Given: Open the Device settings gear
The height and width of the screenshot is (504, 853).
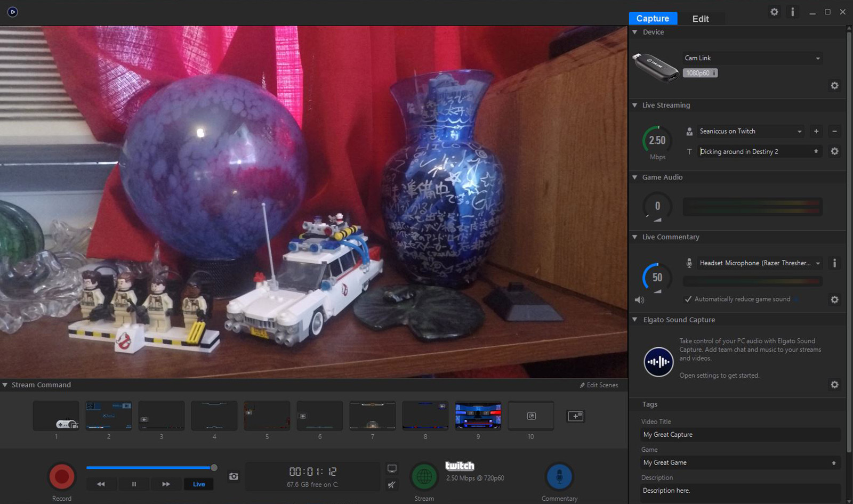Looking at the screenshot, I should tap(834, 86).
